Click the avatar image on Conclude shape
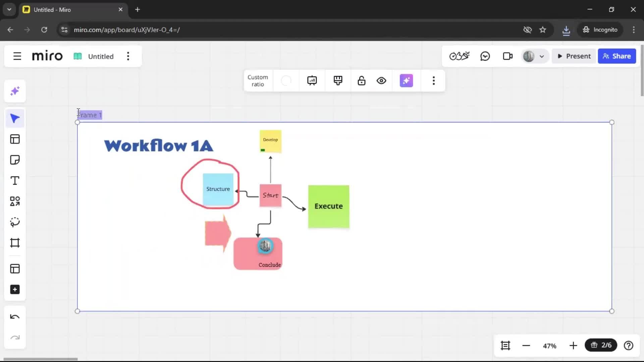This screenshot has width=644, height=362. click(x=265, y=246)
